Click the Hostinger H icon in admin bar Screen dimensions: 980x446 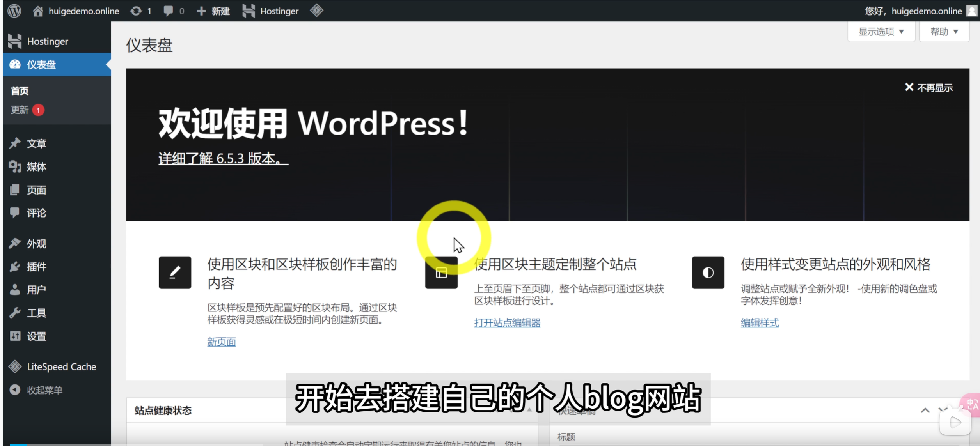[x=249, y=11]
